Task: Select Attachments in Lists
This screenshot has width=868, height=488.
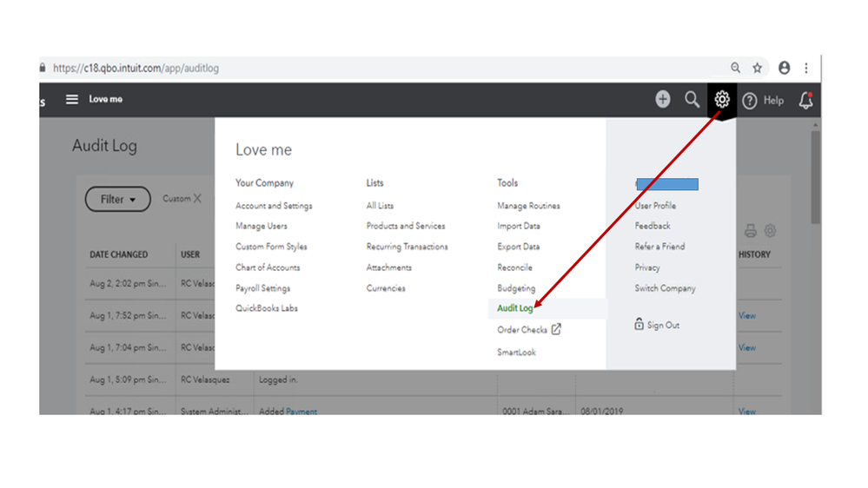Action: coord(389,267)
